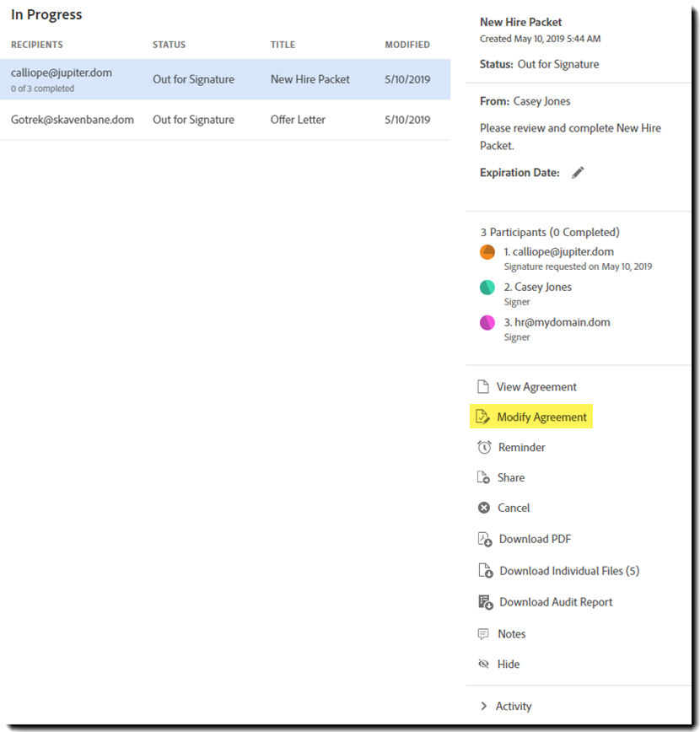
Task: Click 'From: Casey Jones' text
Action: coord(525,101)
